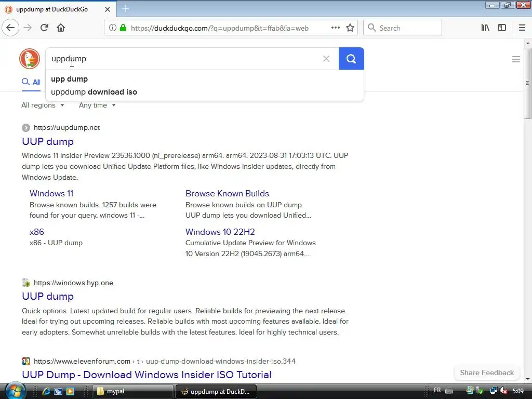
Task: Switch to uppdump at DuckD... taskbar button
Action: click(x=216, y=392)
